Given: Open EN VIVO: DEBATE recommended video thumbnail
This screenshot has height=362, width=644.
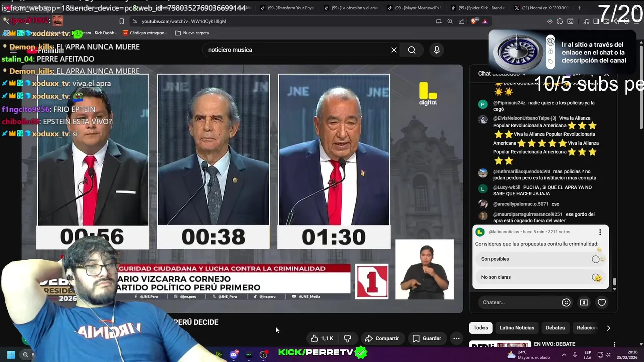Looking at the screenshot, I should (500, 344).
